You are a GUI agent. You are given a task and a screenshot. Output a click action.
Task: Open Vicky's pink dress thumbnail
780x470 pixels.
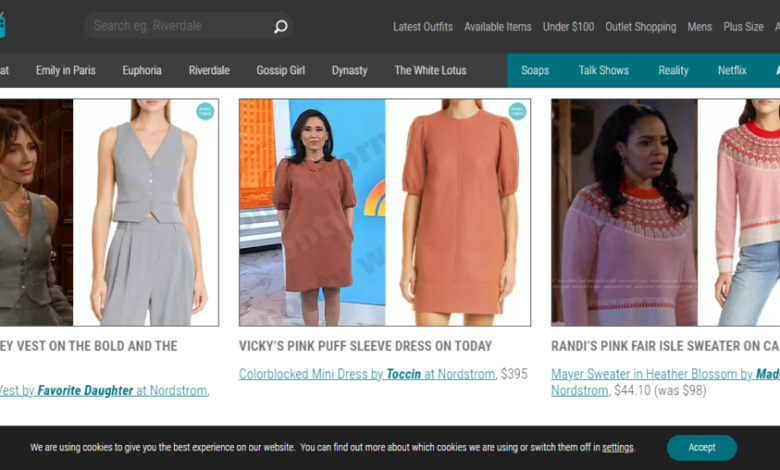385,212
